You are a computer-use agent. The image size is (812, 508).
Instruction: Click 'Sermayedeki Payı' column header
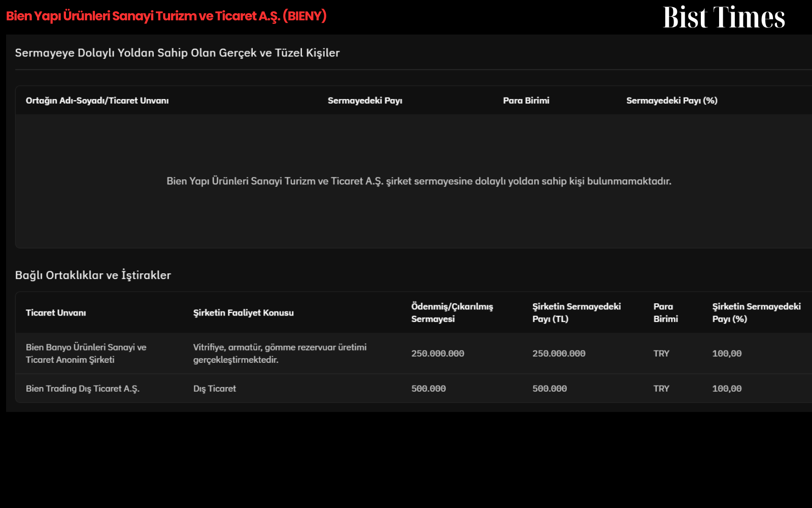point(365,101)
